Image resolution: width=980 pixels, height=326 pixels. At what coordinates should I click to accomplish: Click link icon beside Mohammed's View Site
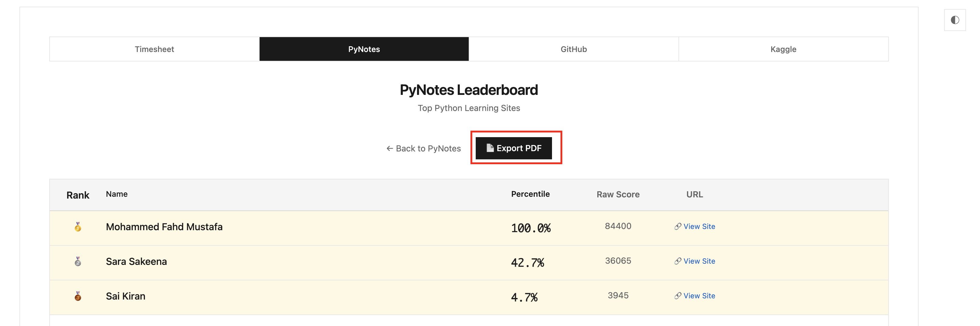[678, 227]
